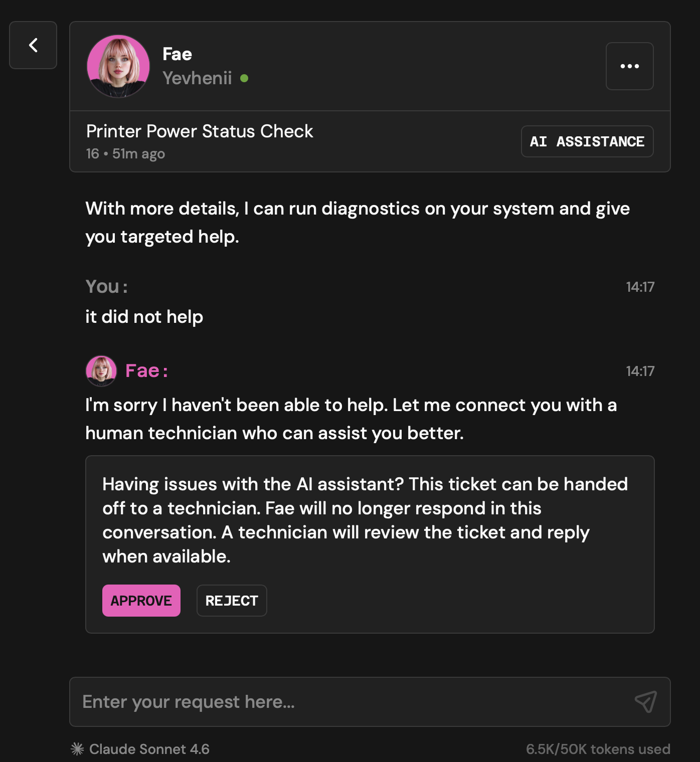Click the tokens used counter

coord(598,749)
